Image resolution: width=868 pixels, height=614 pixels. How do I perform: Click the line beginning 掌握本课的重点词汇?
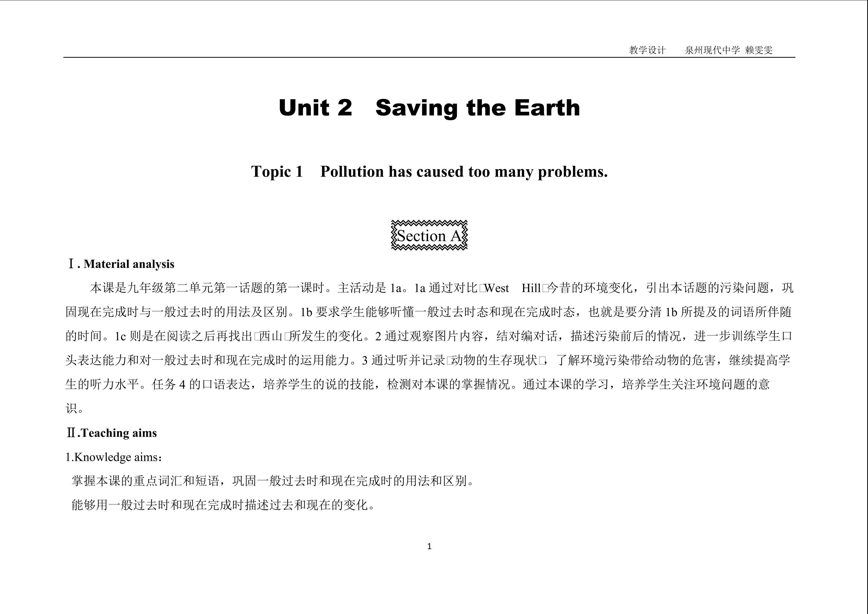(272, 481)
